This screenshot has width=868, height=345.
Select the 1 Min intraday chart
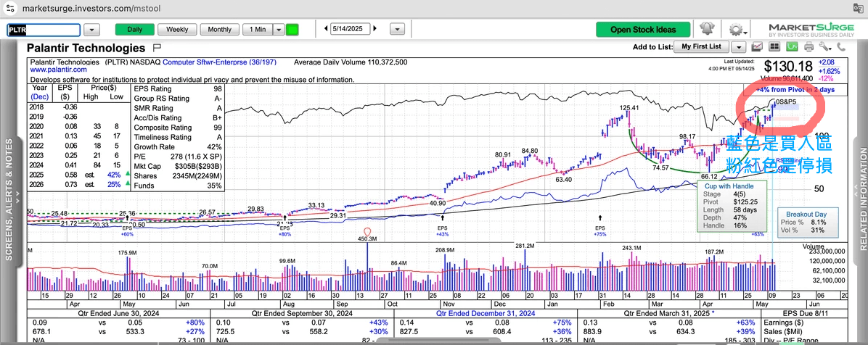tap(258, 29)
